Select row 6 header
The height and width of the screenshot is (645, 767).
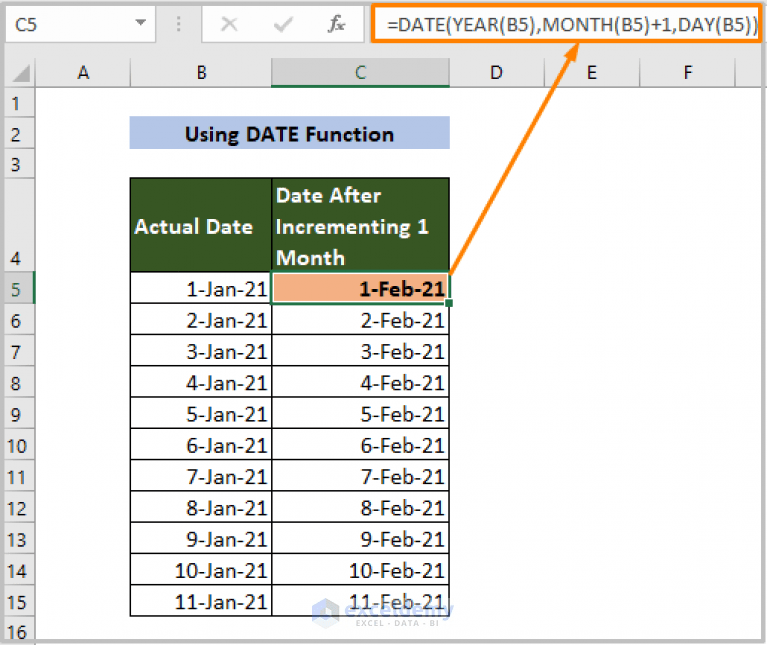point(19,320)
